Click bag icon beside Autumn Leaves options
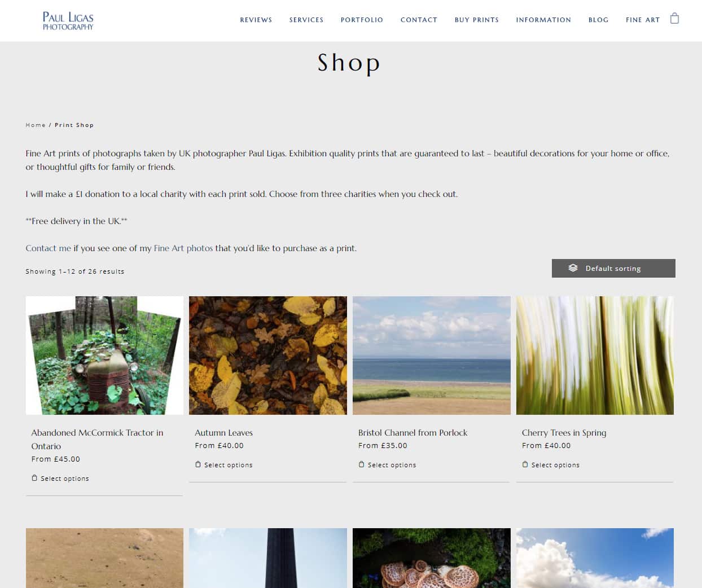Screen dimensions: 702x588 pos(198,464)
